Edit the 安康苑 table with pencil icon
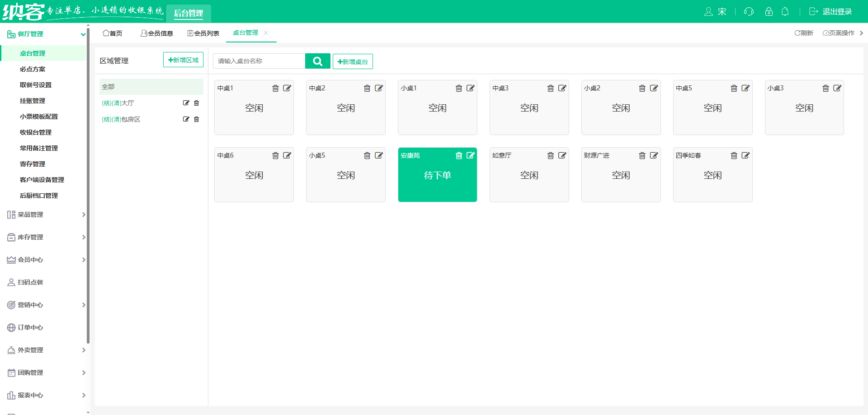This screenshot has height=415, width=868. pyautogui.click(x=471, y=155)
